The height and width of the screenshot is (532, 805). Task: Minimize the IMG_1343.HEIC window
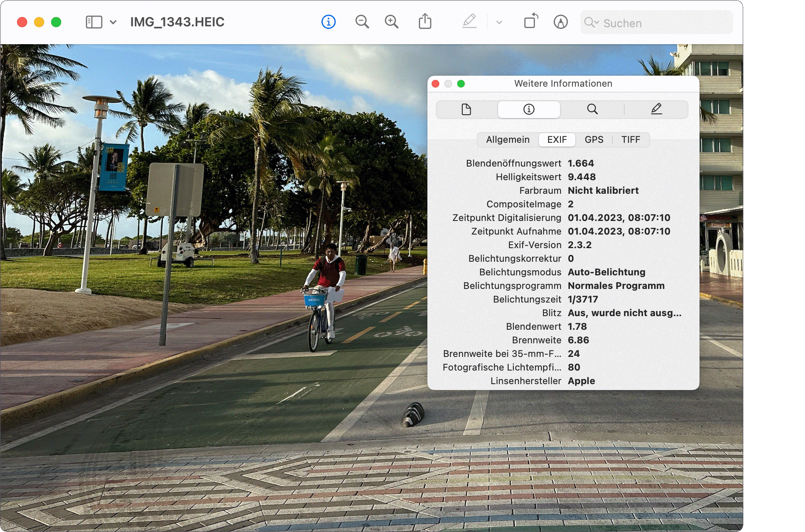(39, 22)
